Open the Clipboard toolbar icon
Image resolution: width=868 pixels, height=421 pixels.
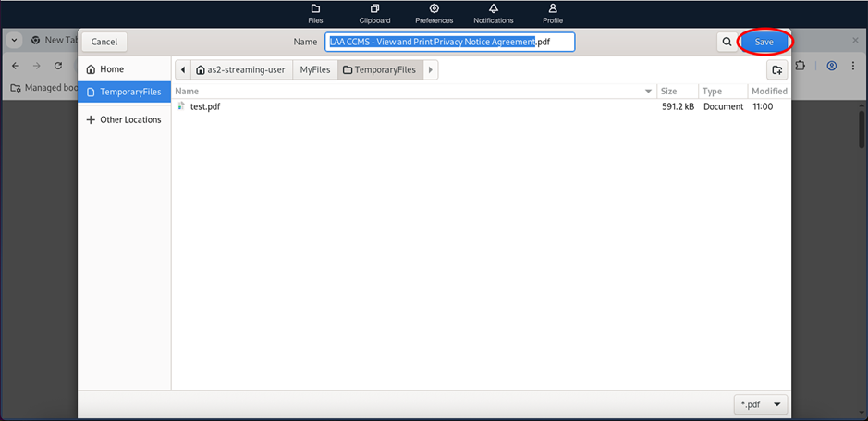click(374, 13)
